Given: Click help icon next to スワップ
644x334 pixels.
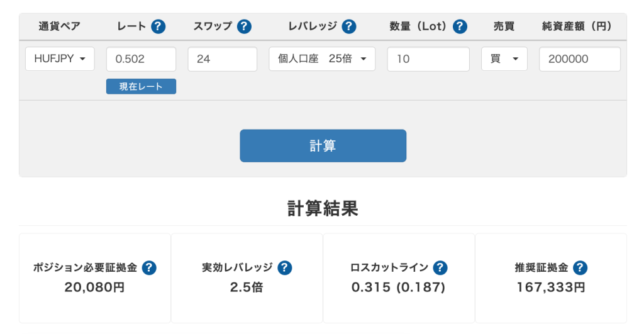Looking at the screenshot, I should tap(244, 26).
